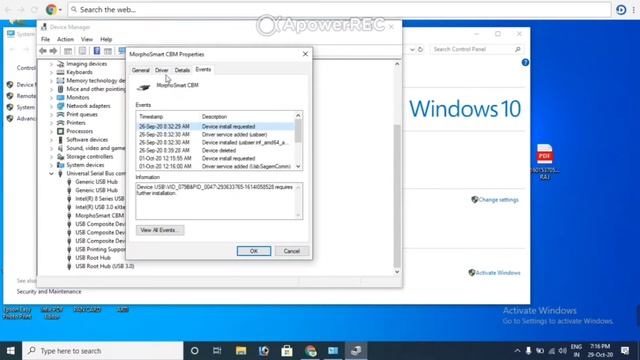
Task: Open the Help menu in Device Manager
Action: (106, 39)
